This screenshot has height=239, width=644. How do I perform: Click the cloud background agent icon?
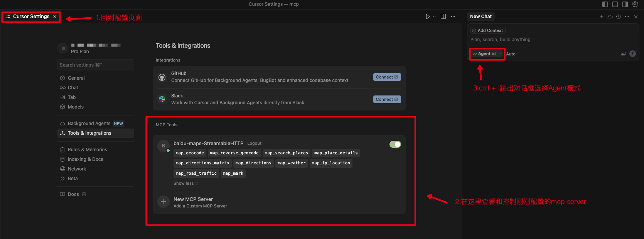tap(610, 17)
